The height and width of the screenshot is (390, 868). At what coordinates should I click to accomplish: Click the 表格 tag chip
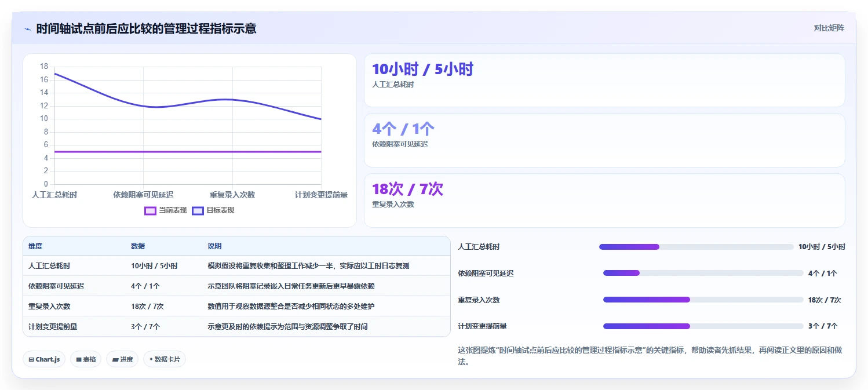pyautogui.click(x=86, y=359)
